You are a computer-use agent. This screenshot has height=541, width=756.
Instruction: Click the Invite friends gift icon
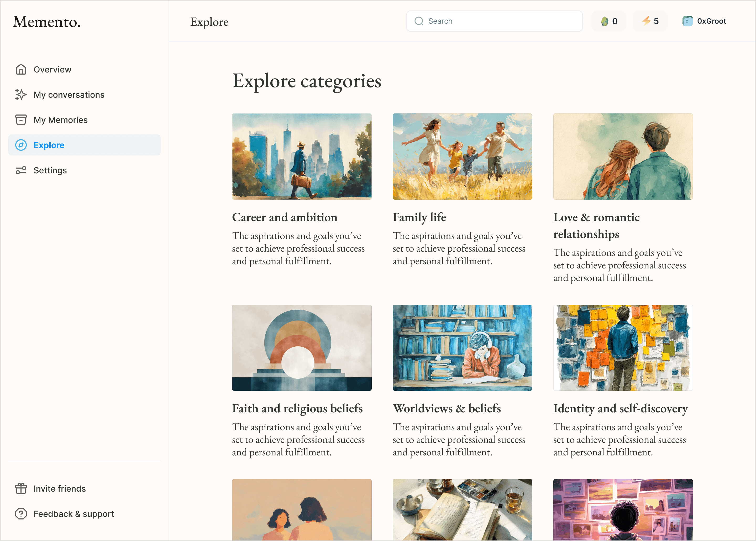(x=21, y=488)
